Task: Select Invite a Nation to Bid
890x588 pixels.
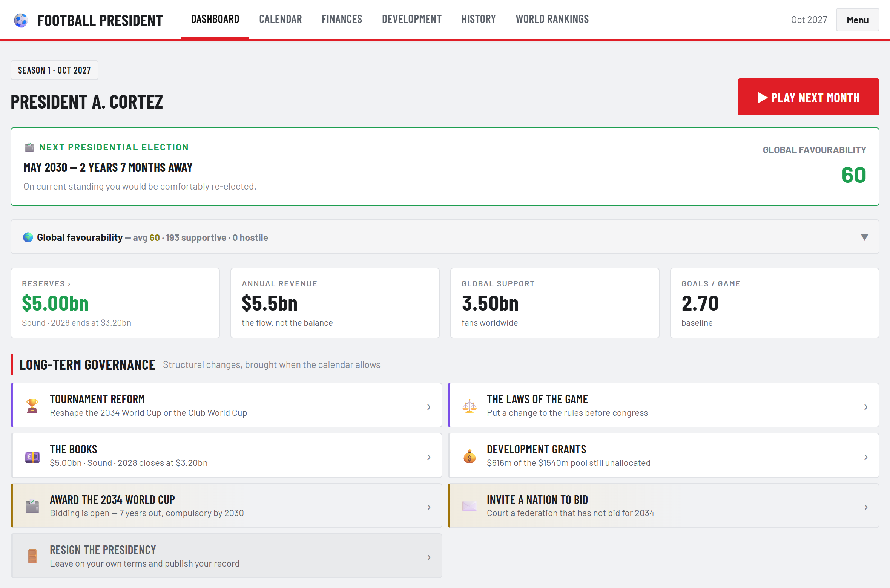Action: 663,506
